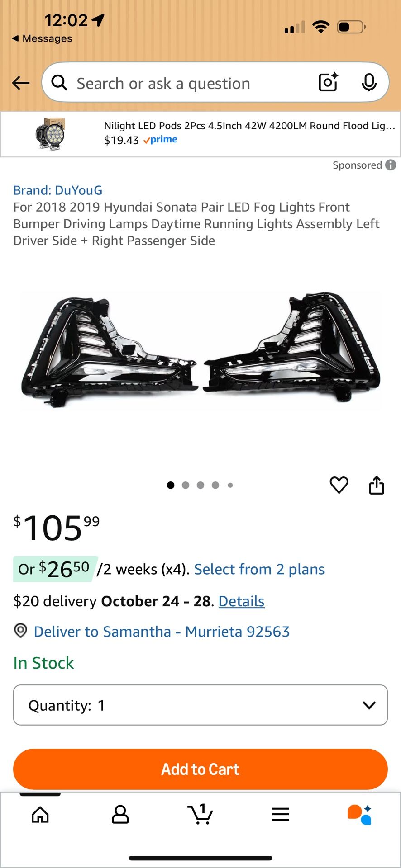
Task: Add the item to wish list with the heart icon
Action: 339,485
